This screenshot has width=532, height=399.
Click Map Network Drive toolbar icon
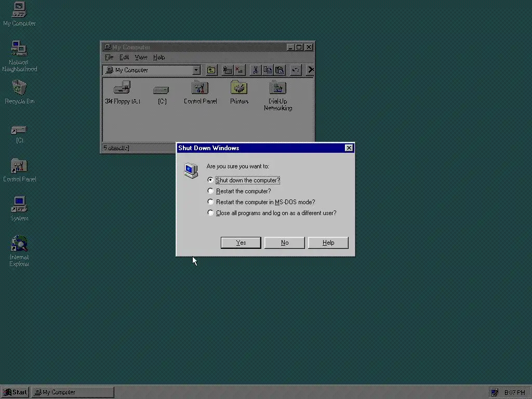click(x=227, y=70)
